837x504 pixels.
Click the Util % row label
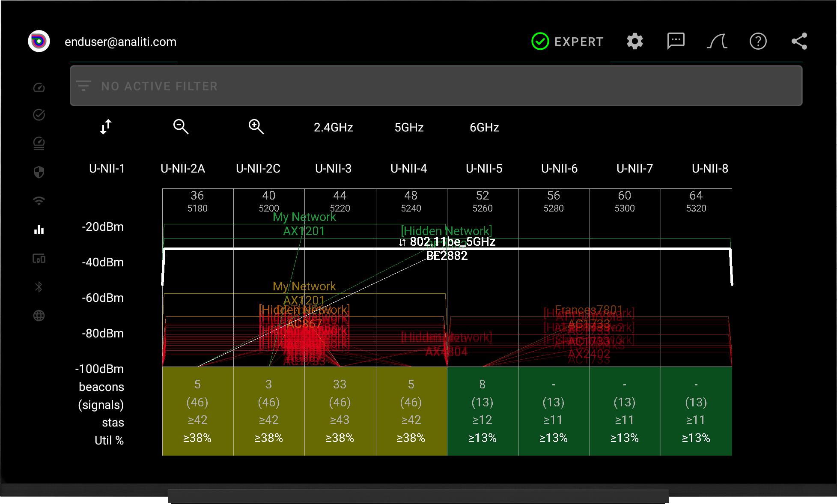click(x=109, y=441)
